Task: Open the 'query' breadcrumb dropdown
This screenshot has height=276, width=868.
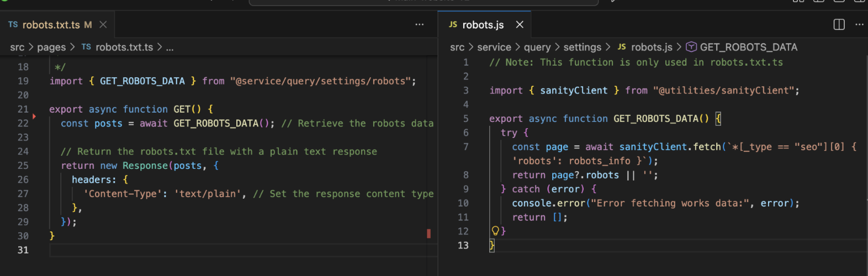Action: [x=537, y=47]
